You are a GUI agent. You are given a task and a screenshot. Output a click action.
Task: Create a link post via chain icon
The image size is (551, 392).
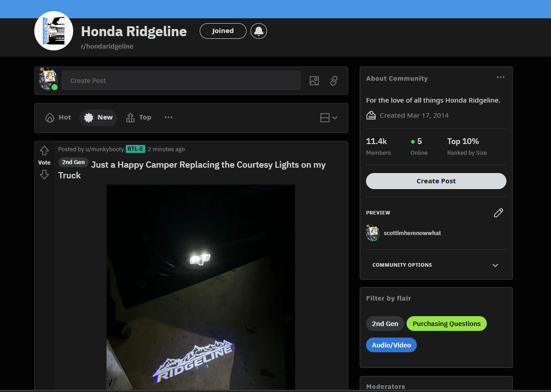tap(334, 81)
